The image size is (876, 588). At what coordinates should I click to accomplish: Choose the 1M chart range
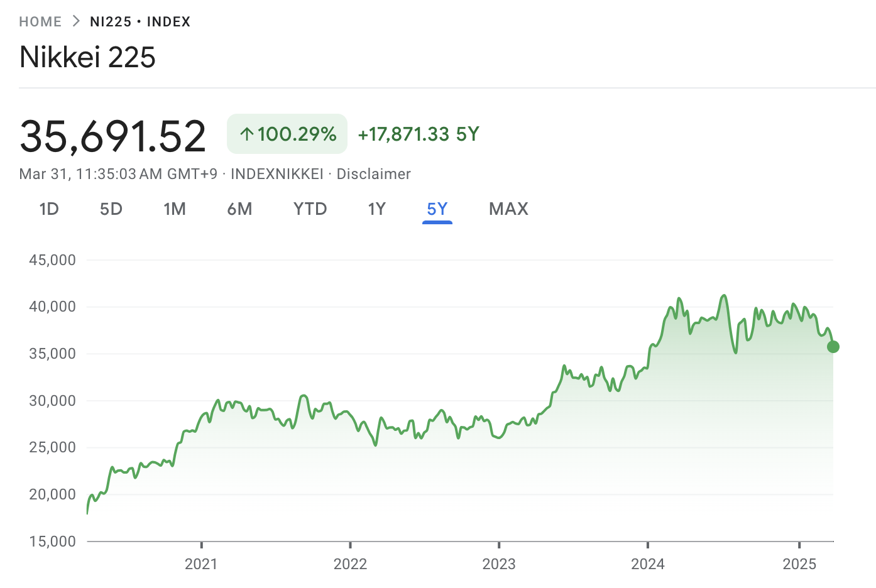[x=175, y=209]
